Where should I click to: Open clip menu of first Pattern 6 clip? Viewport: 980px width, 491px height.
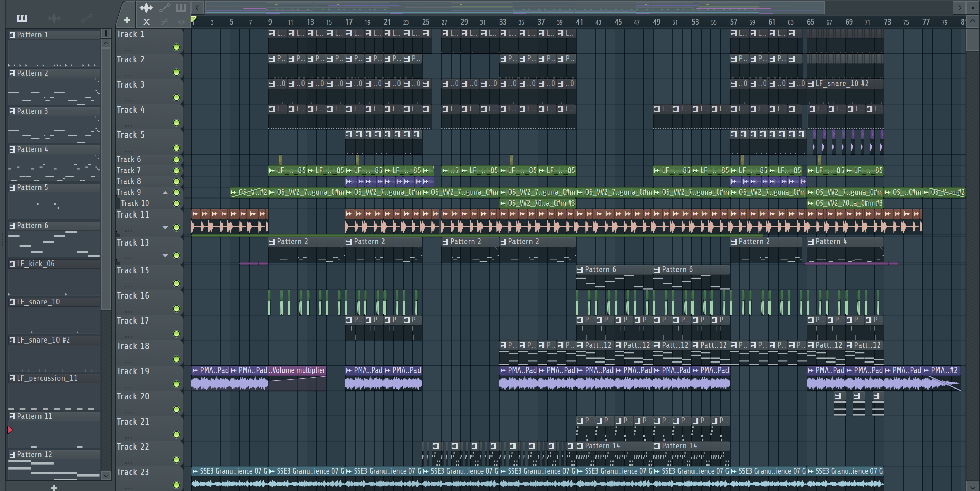[580, 269]
